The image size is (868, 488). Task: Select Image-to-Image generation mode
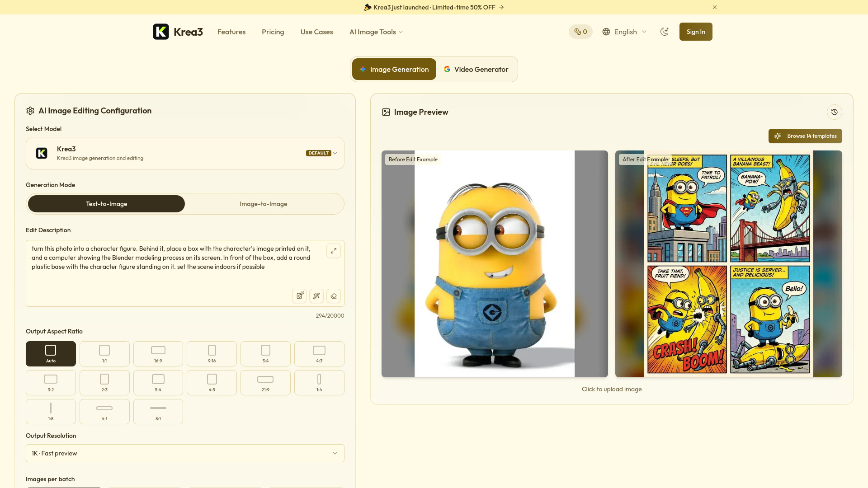point(264,204)
